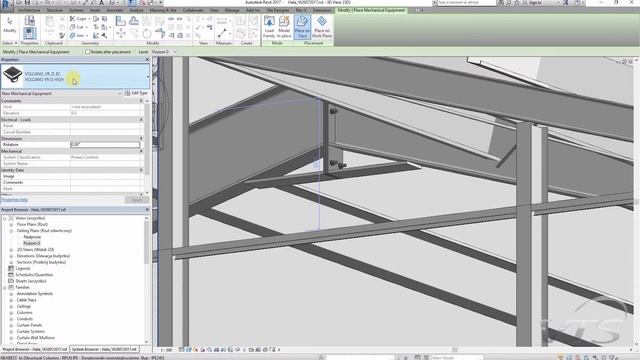Select the Nadproze ceiling plan
Screen dimensions: 640x360
32,237
